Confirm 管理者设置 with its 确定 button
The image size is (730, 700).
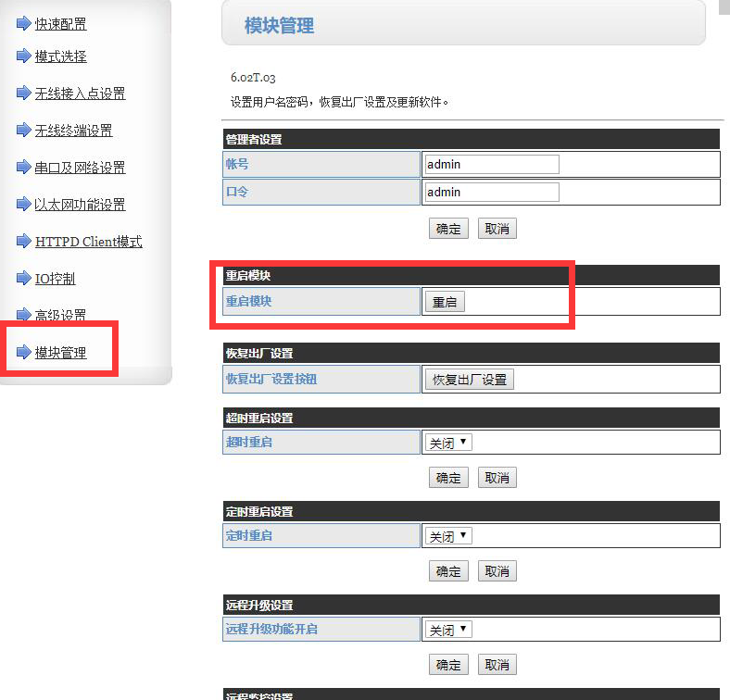[x=448, y=229]
